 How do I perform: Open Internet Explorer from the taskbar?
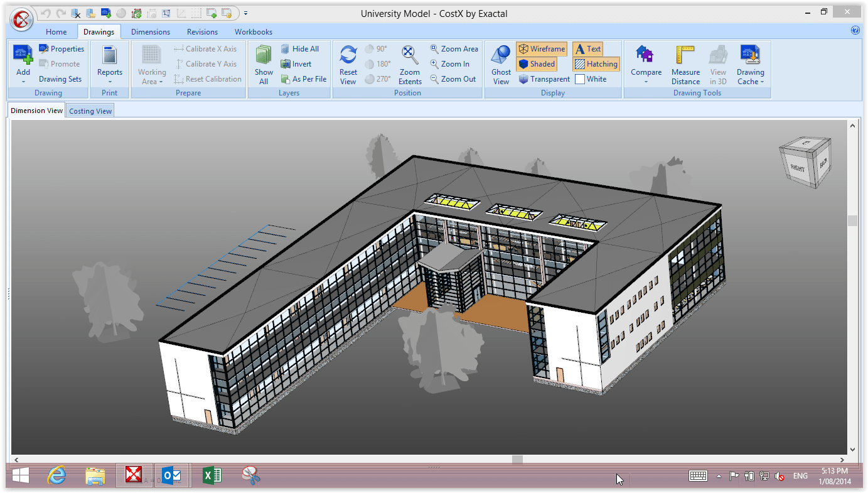56,476
